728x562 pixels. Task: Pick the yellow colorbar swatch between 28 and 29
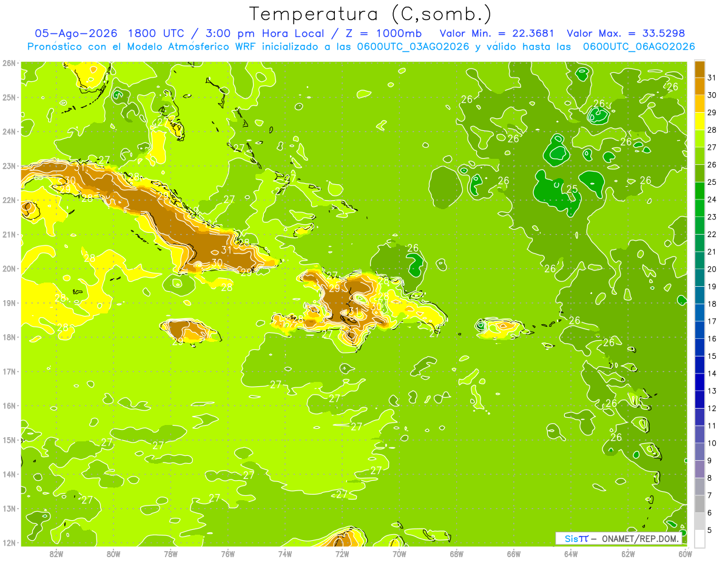(x=699, y=121)
